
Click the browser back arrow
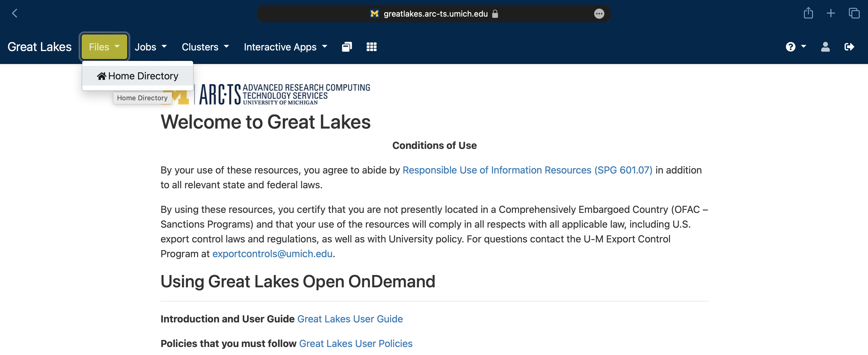14,14
